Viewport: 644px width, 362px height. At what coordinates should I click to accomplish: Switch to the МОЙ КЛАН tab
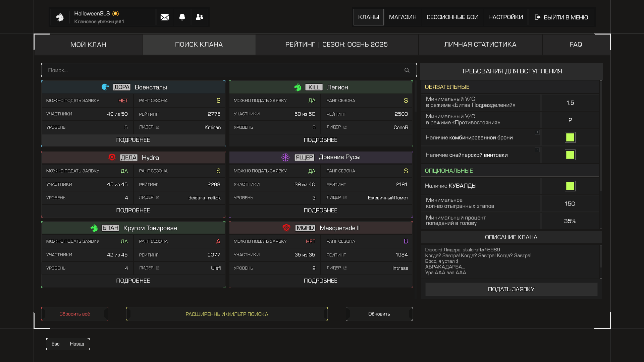(x=88, y=45)
